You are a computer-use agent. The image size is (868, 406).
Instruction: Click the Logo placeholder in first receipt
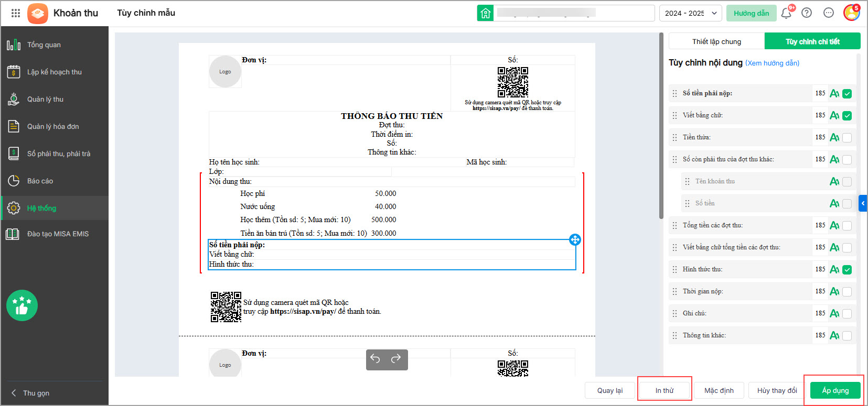(x=225, y=72)
